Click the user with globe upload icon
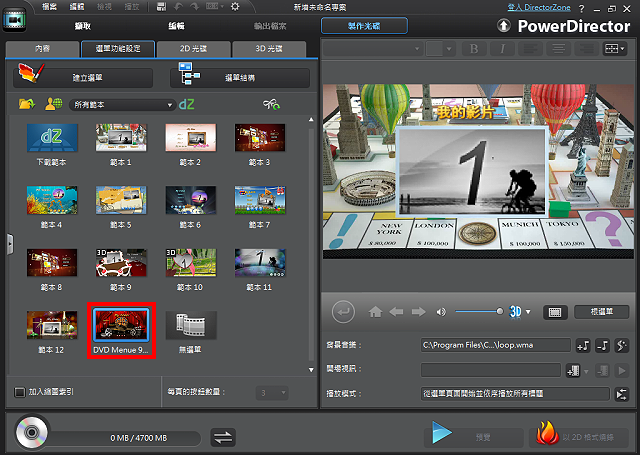 coord(53,104)
